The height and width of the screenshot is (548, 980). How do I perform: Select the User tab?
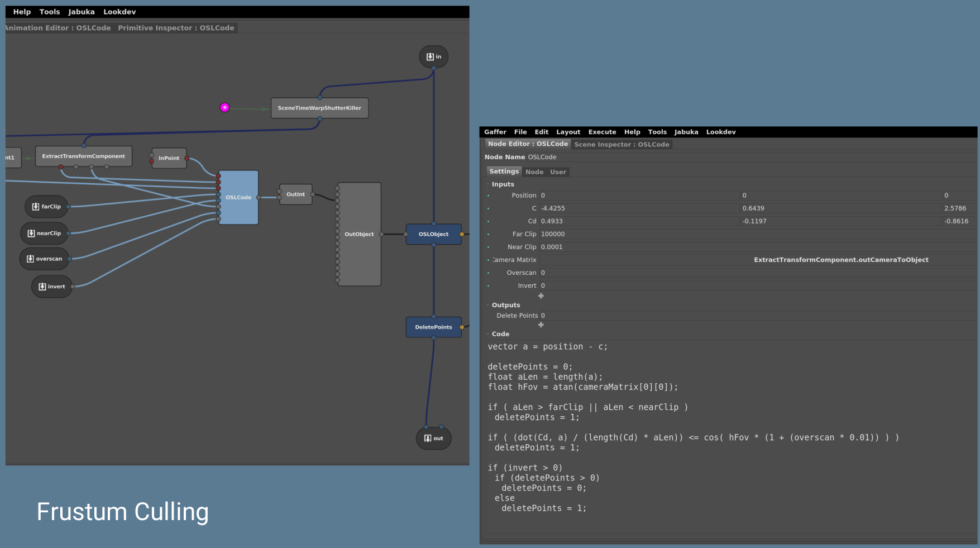(558, 172)
